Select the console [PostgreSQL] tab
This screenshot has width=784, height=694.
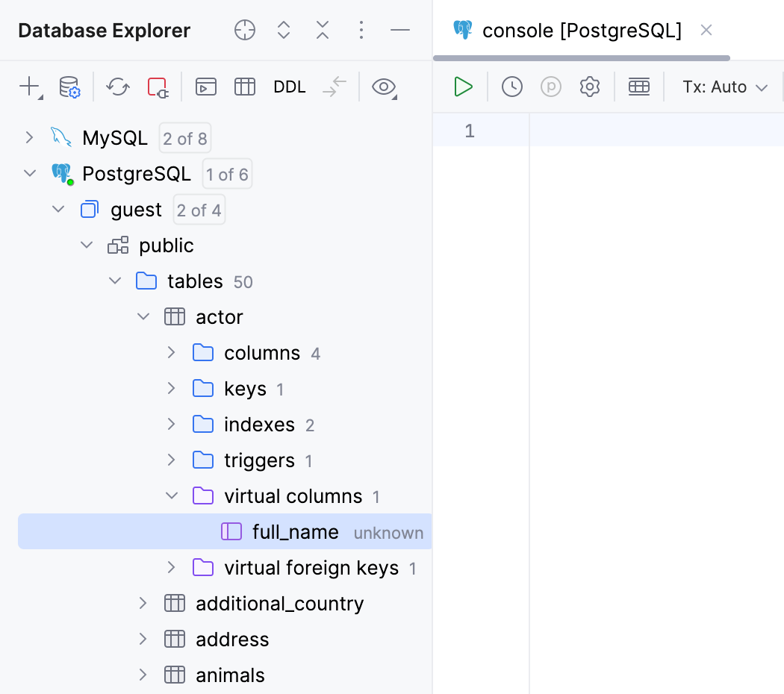tap(582, 31)
